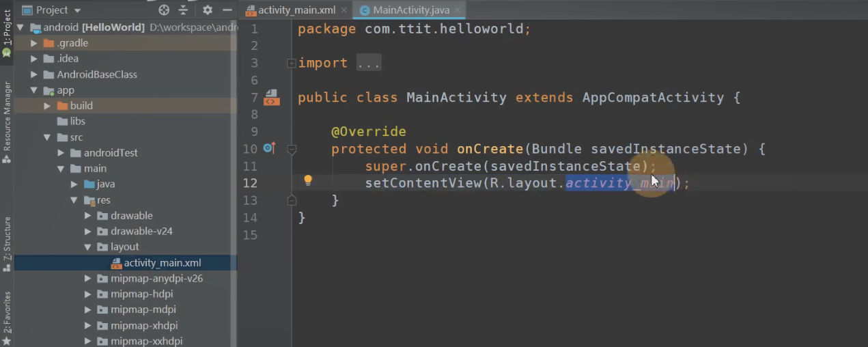Click the res resource folder icon
Viewport: 868px width, 347px height.
tap(89, 200)
